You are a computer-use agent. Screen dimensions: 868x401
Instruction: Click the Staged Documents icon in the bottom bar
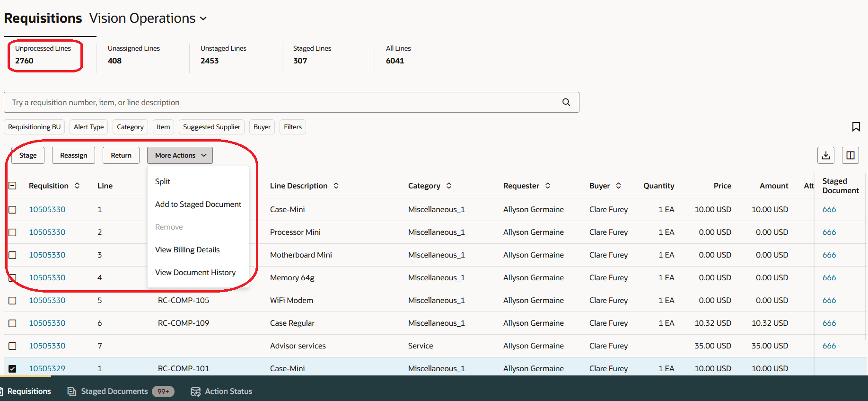click(72, 391)
